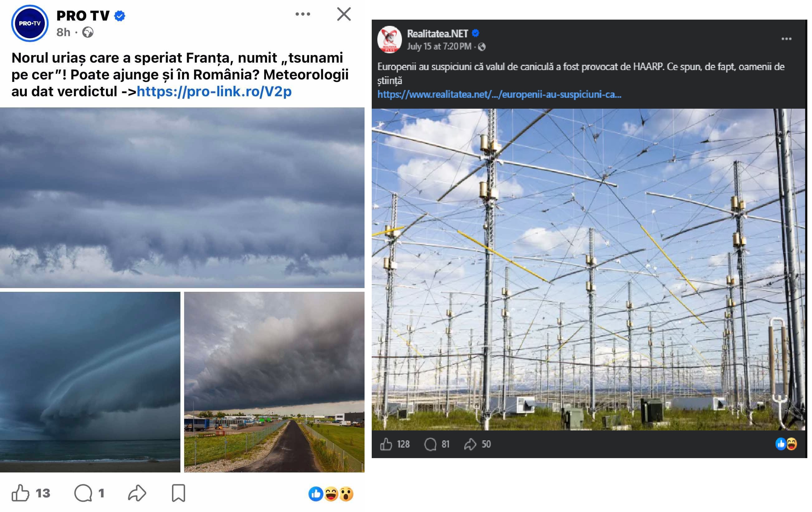Viewport: 812px width, 512px height.
Task: Open Realitatea.NET profile avatar
Action: pos(389,40)
